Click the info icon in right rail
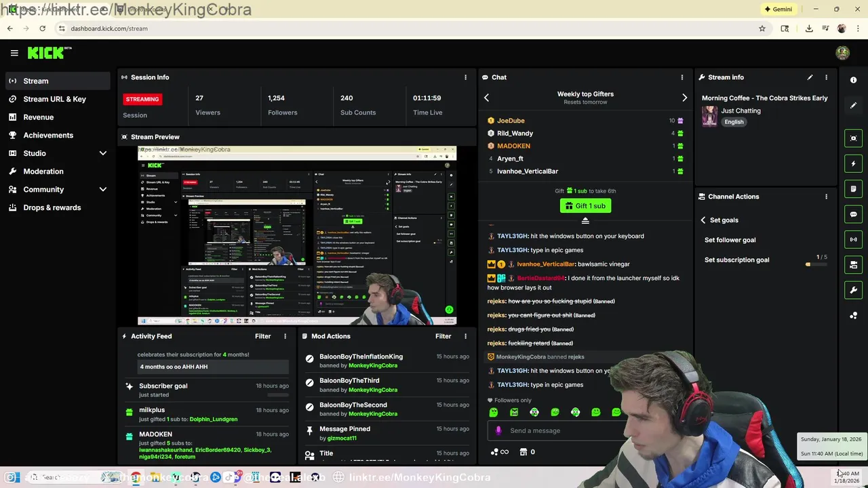This screenshot has height=488, width=868. tap(854, 80)
